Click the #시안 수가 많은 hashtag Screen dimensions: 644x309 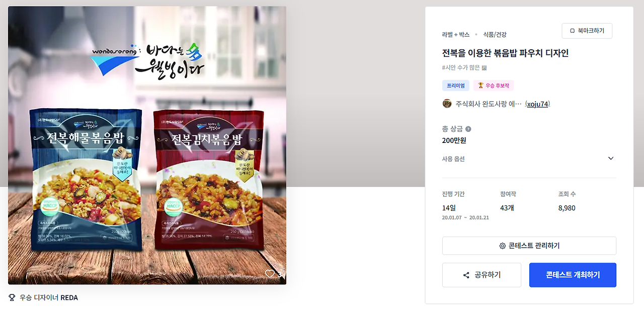click(x=461, y=67)
